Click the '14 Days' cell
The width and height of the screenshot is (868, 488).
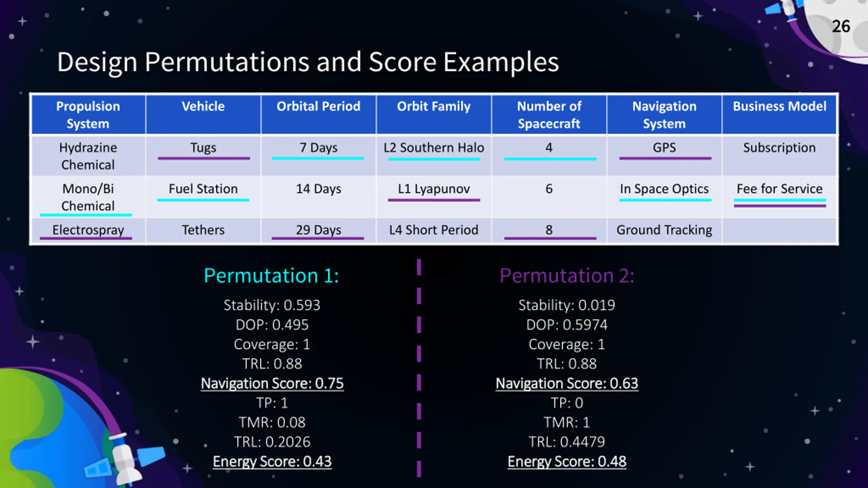318,197
